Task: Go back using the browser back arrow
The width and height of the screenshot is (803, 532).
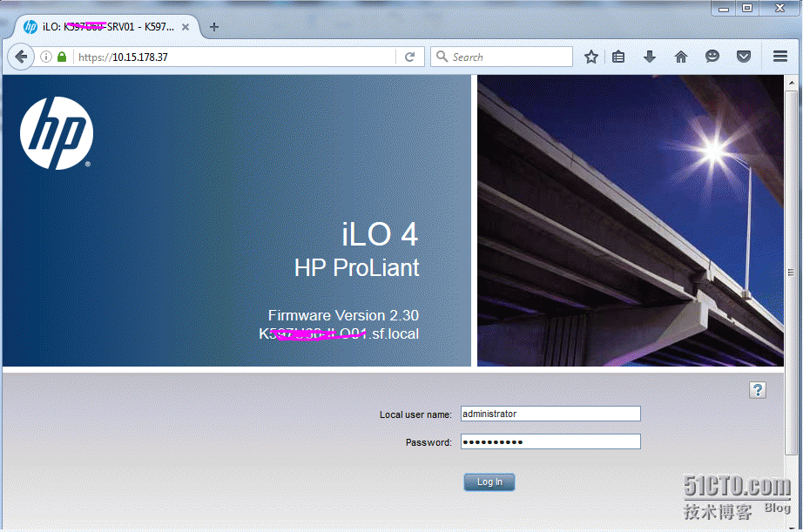Action: (x=21, y=57)
